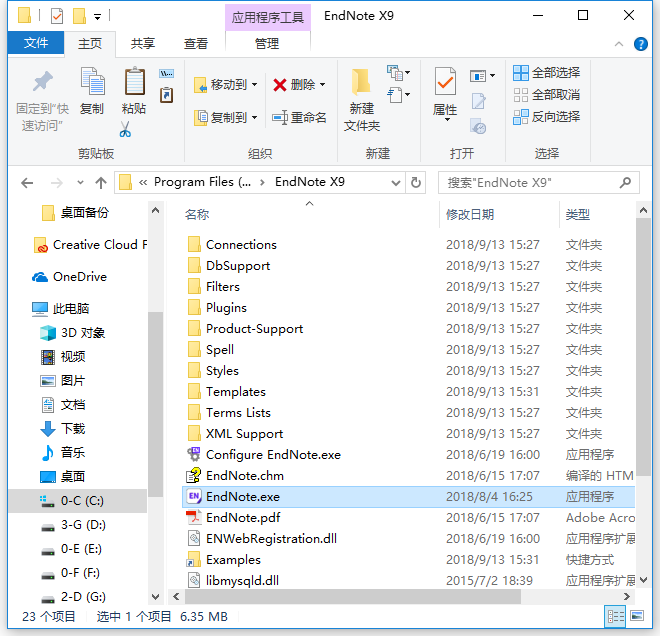Viewport: 660px width, 636px height.
Task: Click Select none (全部取消)
Action: click(x=546, y=95)
